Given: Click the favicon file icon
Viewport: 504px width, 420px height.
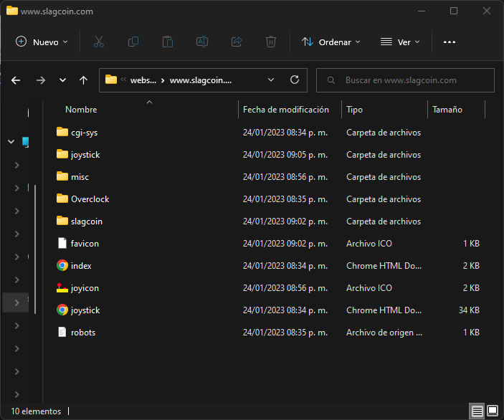Looking at the screenshot, I should [x=62, y=243].
